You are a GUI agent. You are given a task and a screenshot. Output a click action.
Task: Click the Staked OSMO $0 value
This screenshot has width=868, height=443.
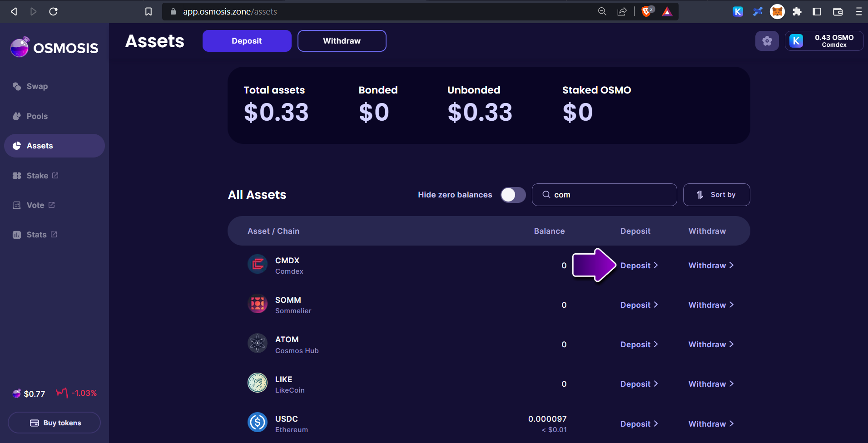pos(577,113)
